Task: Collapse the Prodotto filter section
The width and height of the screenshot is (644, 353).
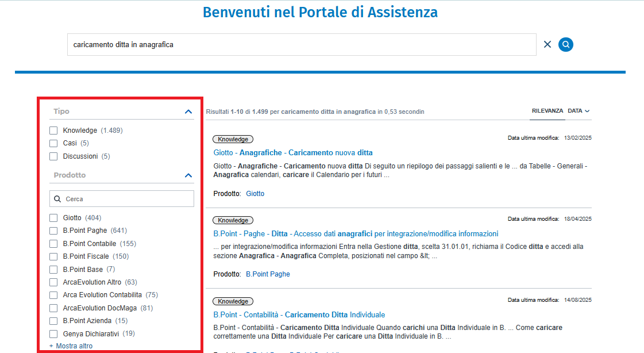Action: click(x=188, y=175)
